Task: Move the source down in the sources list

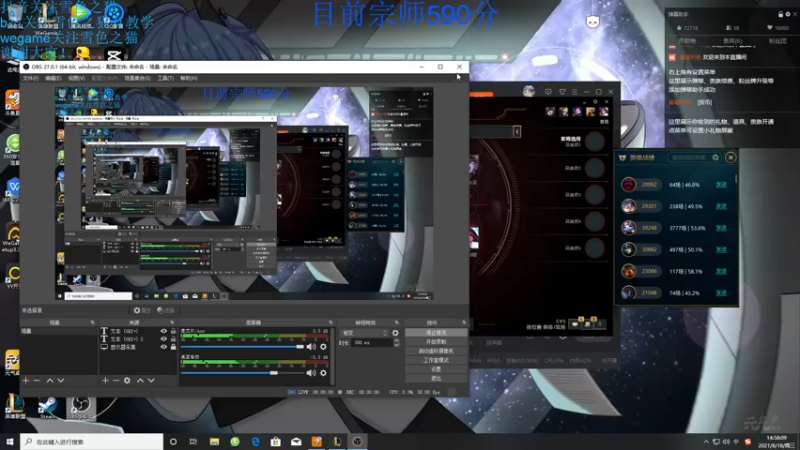Action: [x=151, y=381]
